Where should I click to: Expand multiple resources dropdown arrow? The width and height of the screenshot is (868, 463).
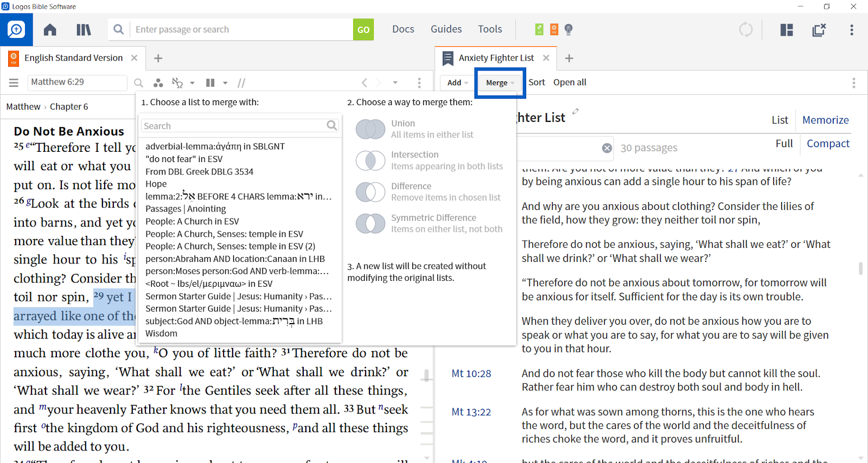coord(225,83)
